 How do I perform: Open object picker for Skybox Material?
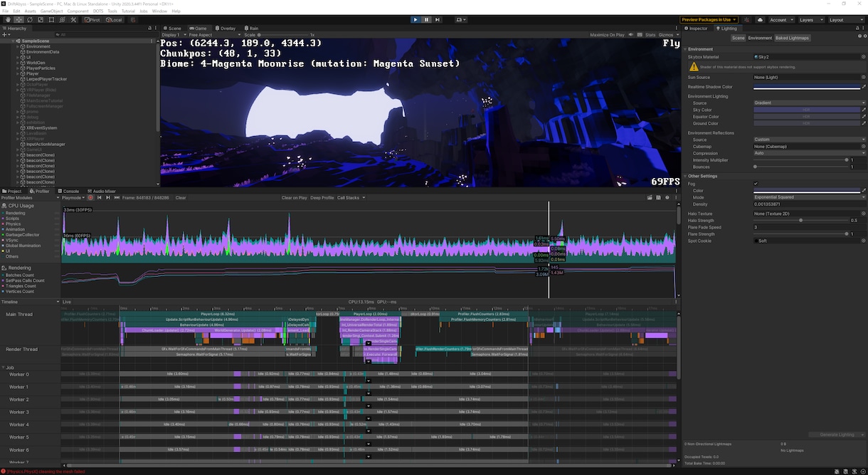pos(864,57)
